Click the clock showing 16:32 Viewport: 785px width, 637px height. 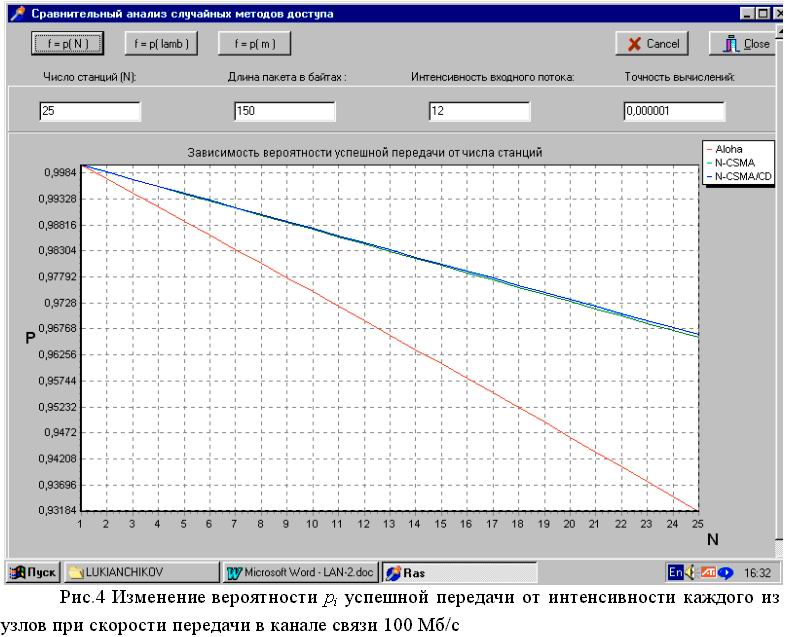[x=757, y=572]
